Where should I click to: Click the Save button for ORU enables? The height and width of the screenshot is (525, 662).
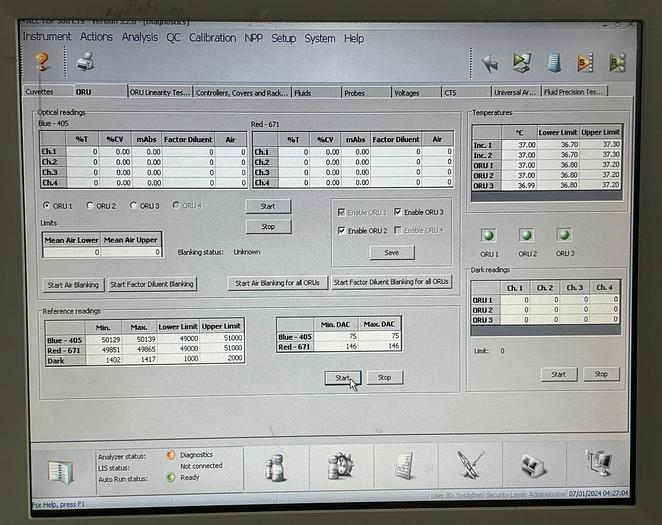click(392, 252)
